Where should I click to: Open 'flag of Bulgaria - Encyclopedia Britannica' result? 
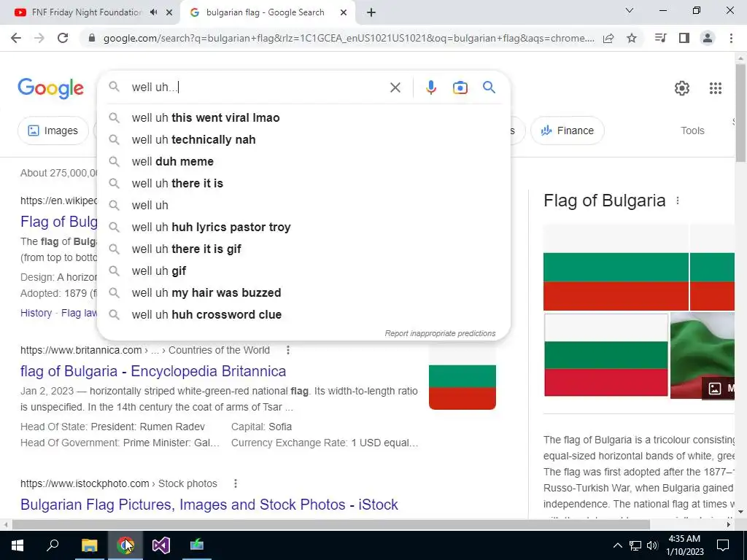[153, 371]
